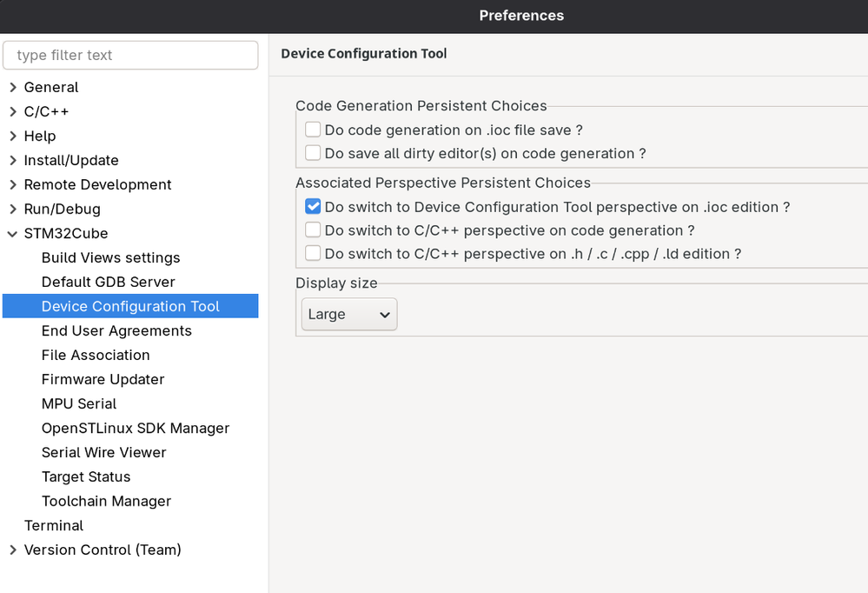
Task: Select File Association preferences
Action: pos(96,356)
